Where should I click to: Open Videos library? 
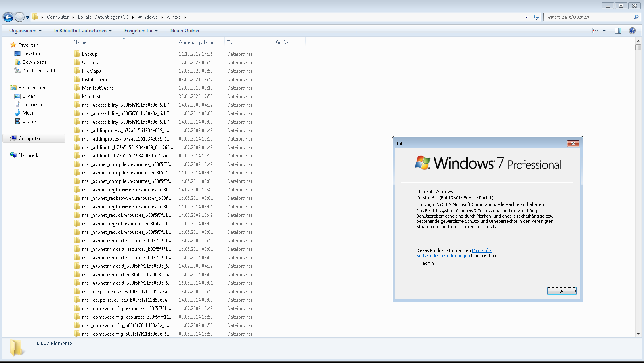(x=29, y=122)
